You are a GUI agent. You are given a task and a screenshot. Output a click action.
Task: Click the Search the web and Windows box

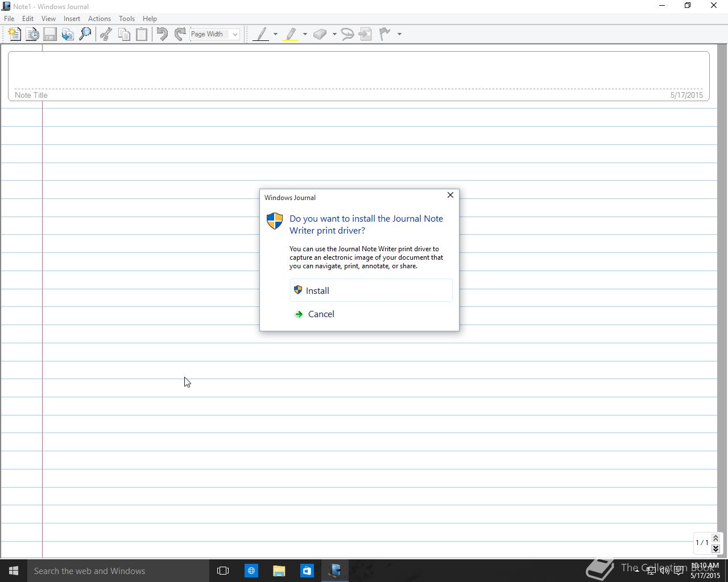[x=118, y=571]
